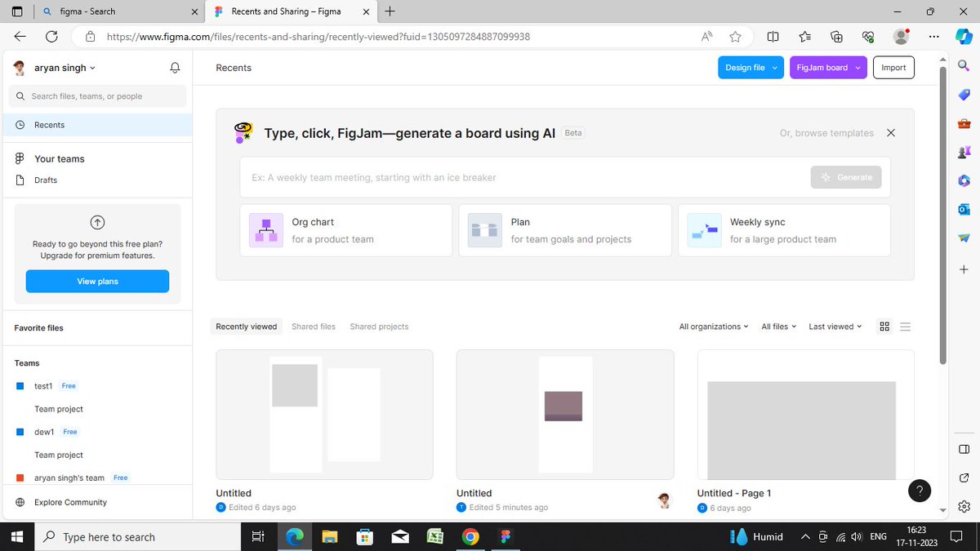The width and height of the screenshot is (980, 551).
Task: Click the View plans button
Action: 97,281
